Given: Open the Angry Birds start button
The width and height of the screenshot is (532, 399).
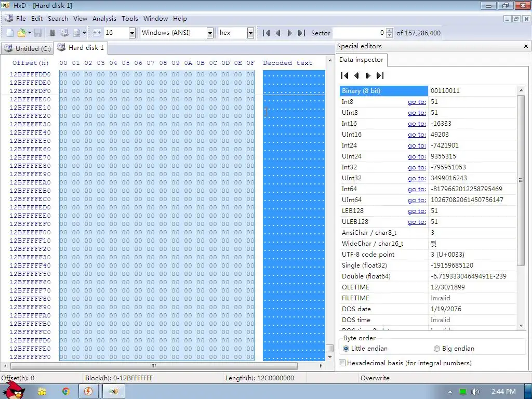Looking at the screenshot, I should [x=14, y=390].
